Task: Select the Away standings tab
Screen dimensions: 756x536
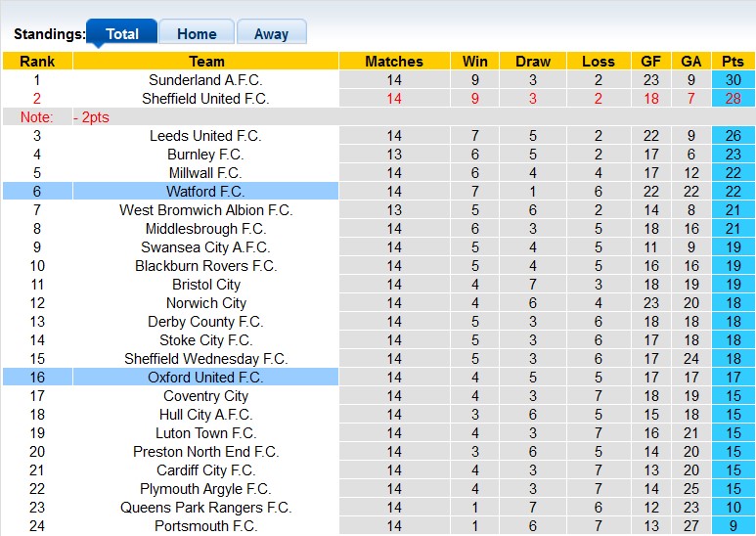Action: (x=271, y=33)
